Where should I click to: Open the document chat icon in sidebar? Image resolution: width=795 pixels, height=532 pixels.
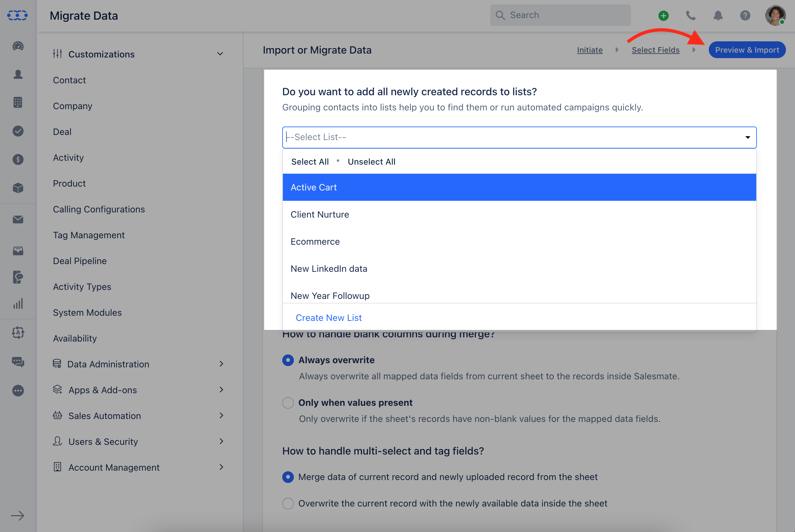coord(18,277)
